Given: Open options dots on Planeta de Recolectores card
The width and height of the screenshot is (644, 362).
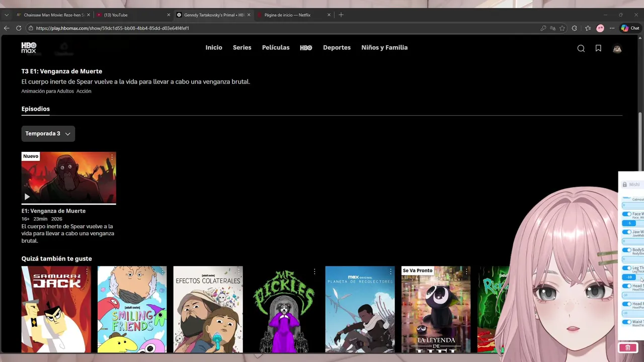Looking at the screenshot, I should tap(390, 271).
